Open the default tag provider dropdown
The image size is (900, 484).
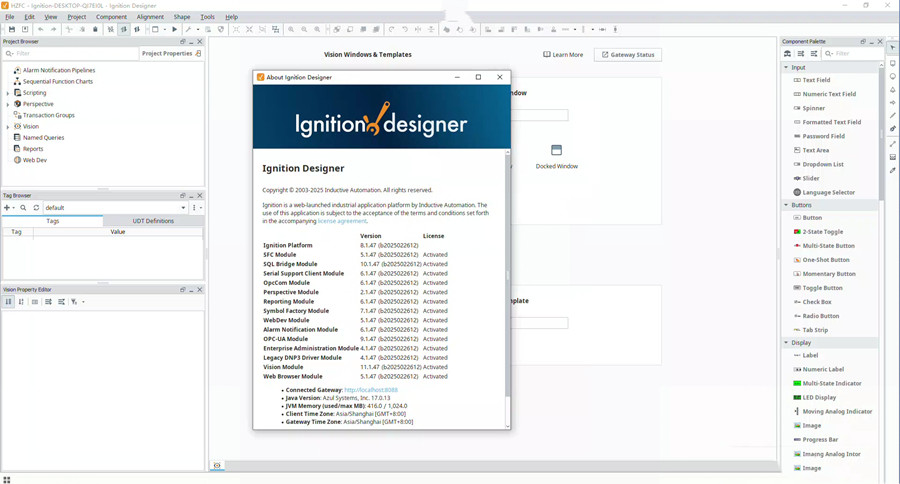click(x=183, y=208)
